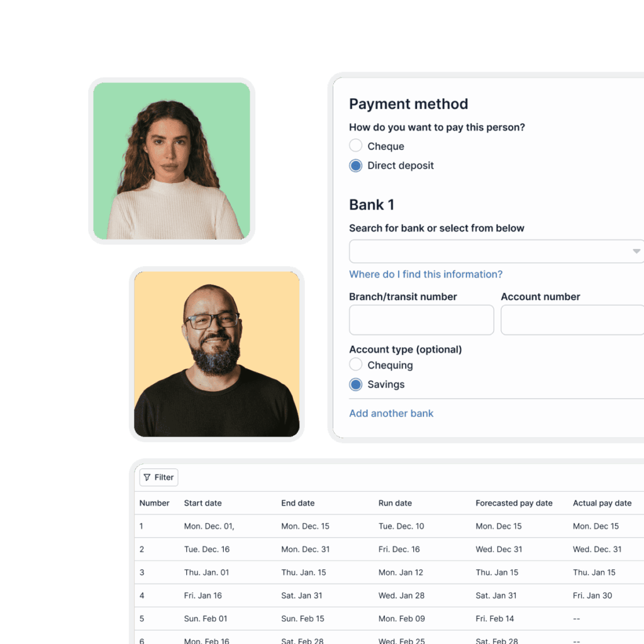Image resolution: width=644 pixels, height=644 pixels.
Task: Click the Branch/transit number field
Action: pyautogui.click(x=421, y=320)
